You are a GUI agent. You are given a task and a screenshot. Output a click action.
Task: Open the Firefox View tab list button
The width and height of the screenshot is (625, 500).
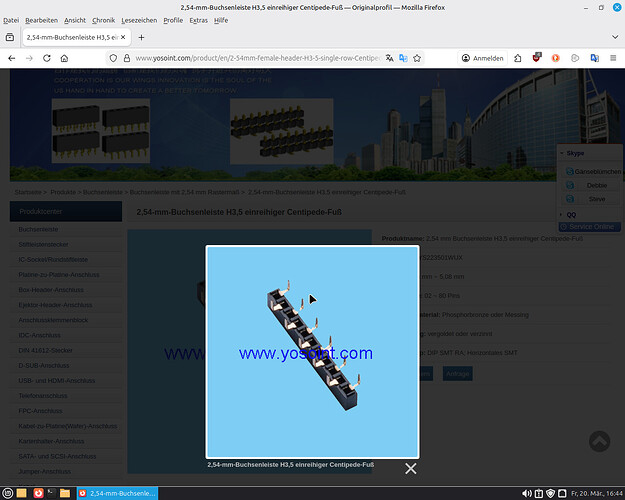[9, 37]
